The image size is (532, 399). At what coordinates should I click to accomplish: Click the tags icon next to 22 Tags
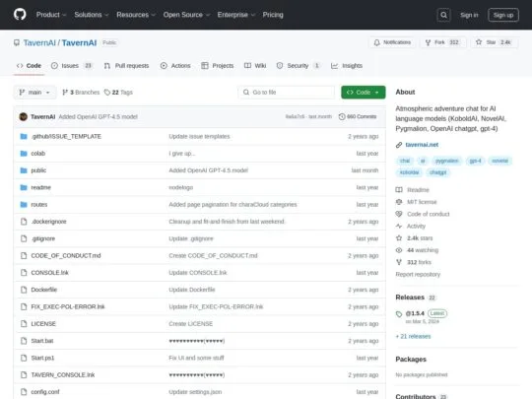pos(106,93)
